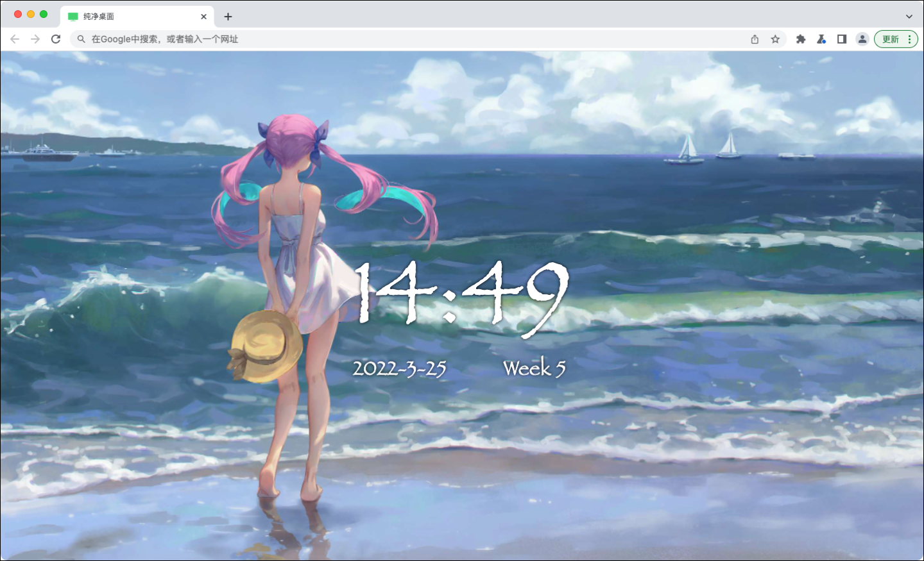Click the 14:49 clock display
Viewport: 924px width, 561px height.
coord(462,290)
